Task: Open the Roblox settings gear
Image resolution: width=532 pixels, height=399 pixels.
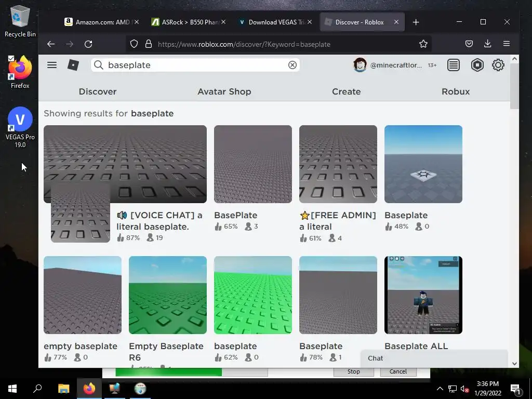Action: tap(498, 65)
